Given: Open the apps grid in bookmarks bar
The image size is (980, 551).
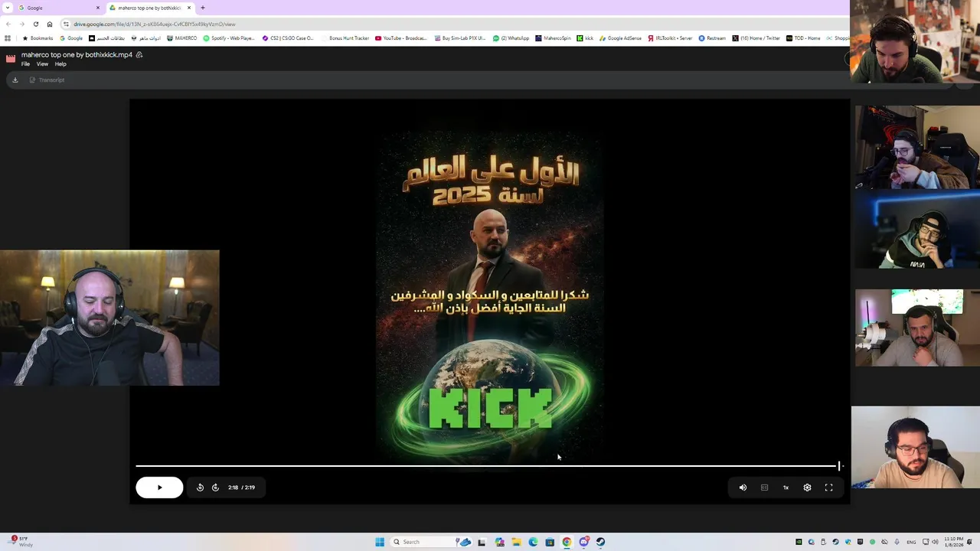Looking at the screenshot, I should click(8, 38).
